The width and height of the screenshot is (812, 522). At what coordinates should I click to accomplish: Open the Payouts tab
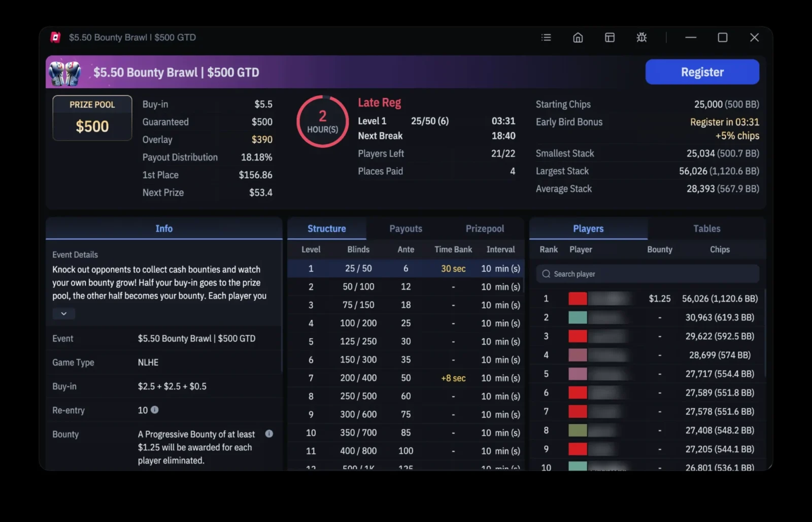(x=405, y=229)
